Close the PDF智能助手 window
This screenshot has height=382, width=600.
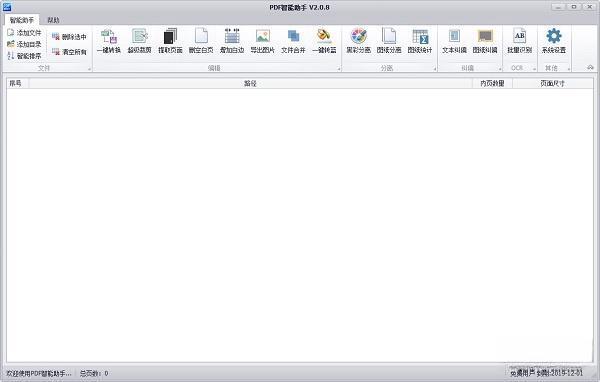pos(590,7)
